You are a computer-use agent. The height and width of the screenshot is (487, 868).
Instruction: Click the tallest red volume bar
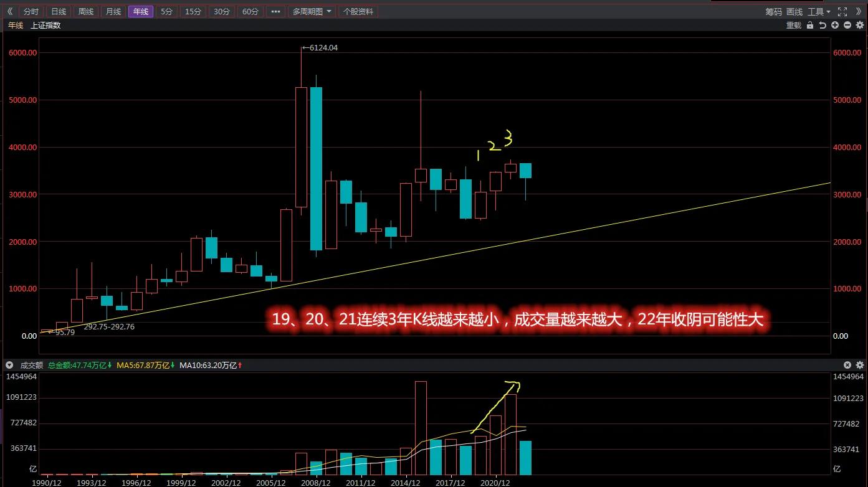(x=421, y=428)
